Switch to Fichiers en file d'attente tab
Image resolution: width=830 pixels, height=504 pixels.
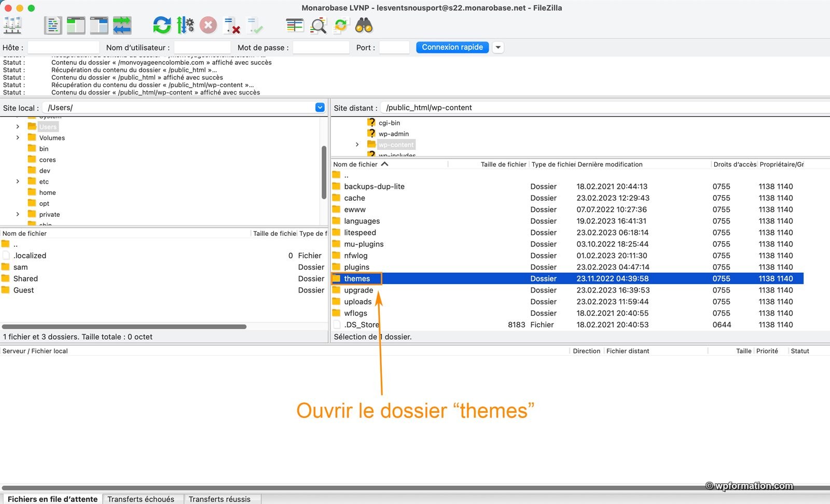pyautogui.click(x=52, y=499)
